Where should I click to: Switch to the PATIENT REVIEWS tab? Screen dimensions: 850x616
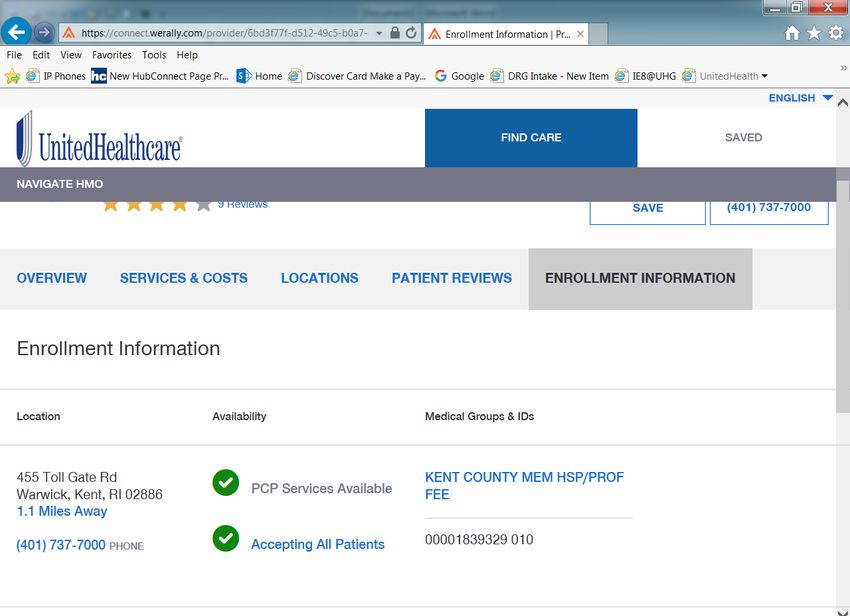point(452,278)
